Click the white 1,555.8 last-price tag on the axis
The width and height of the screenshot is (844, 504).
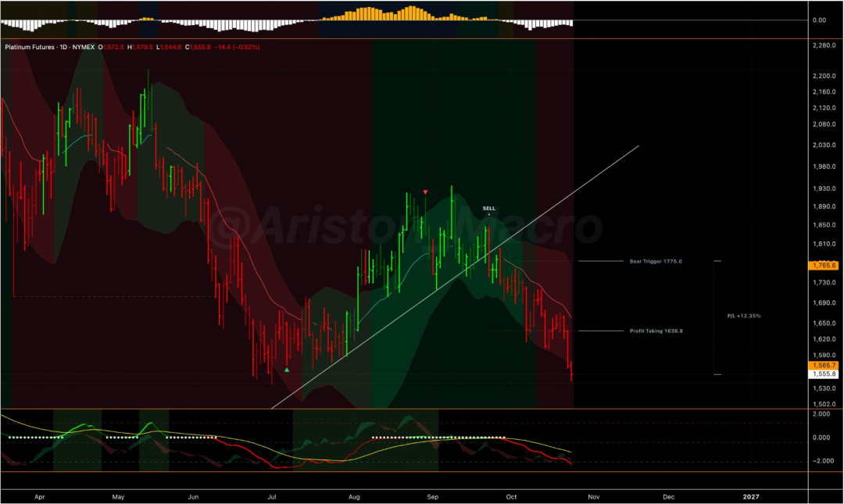click(824, 374)
